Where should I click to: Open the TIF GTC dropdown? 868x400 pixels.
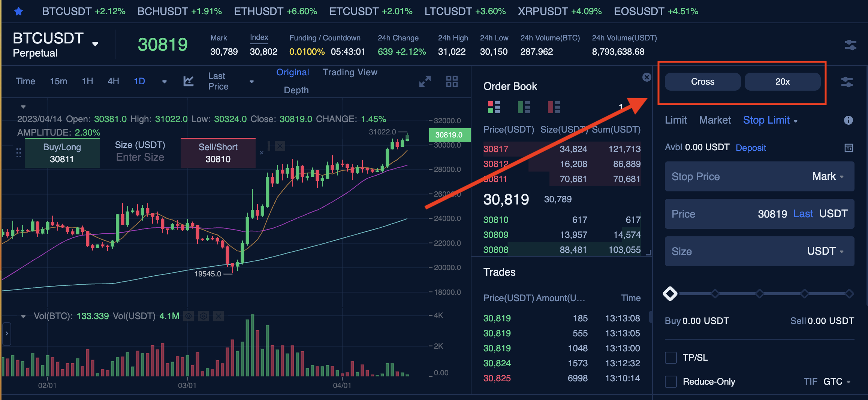(x=837, y=382)
